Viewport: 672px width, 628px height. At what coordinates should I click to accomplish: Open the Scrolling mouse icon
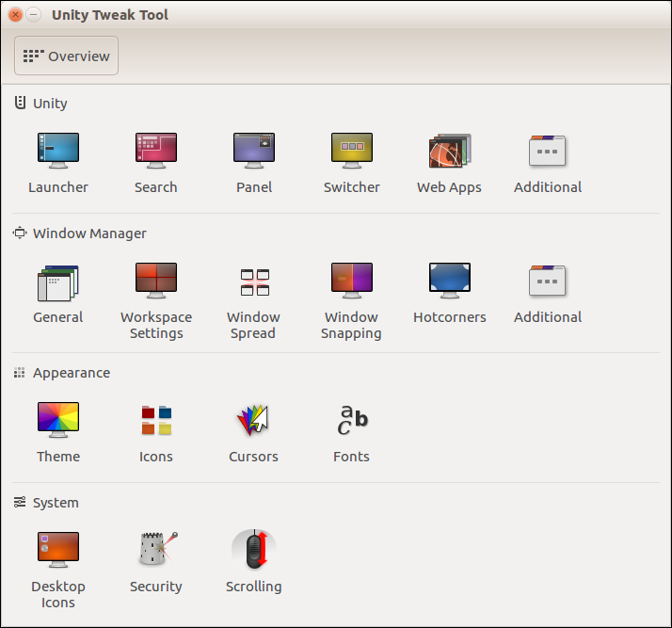pyautogui.click(x=254, y=549)
